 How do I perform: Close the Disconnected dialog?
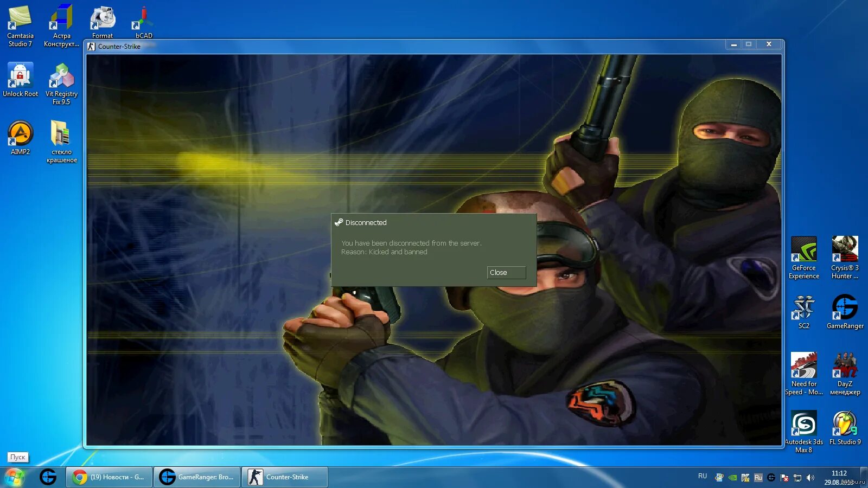(x=506, y=272)
